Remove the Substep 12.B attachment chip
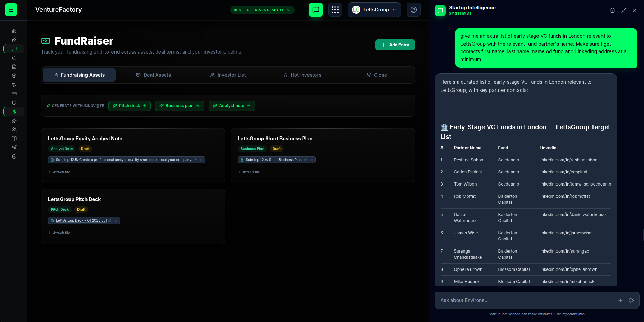644x322 pixels. tap(201, 160)
